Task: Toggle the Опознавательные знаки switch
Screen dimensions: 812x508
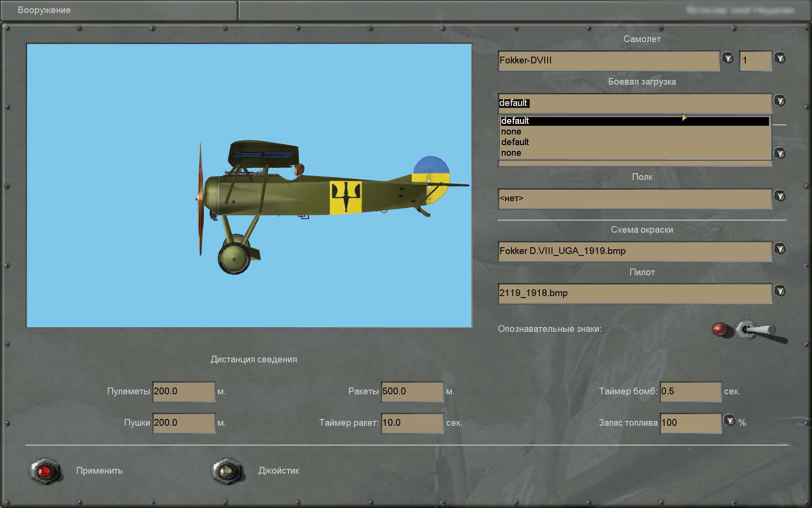Action: [756, 331]
